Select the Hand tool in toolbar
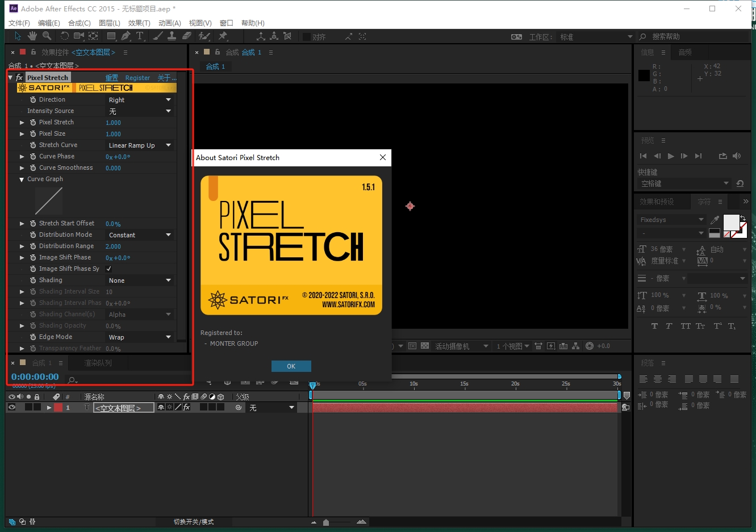This screenshot has height=532, width=756. pyautogui.click(x=32, y=36)
